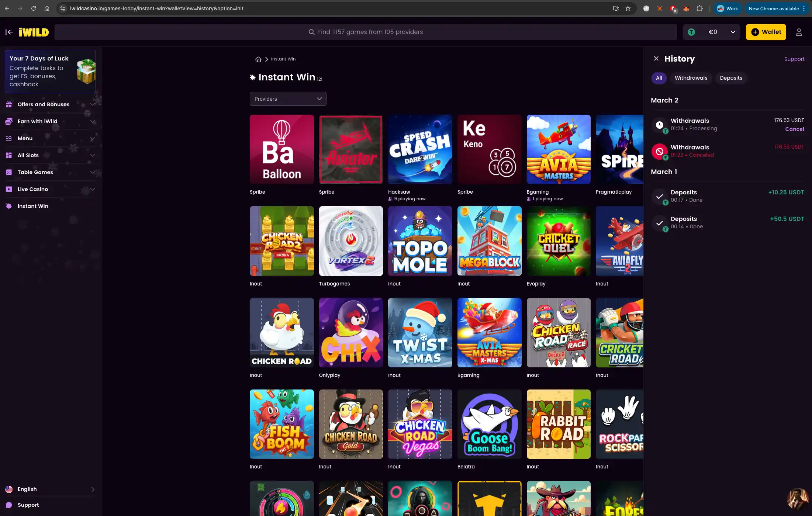812x516 pixels.
Task: Open the Fish Boom game thumbnail
Action: [x=282, y=424]
